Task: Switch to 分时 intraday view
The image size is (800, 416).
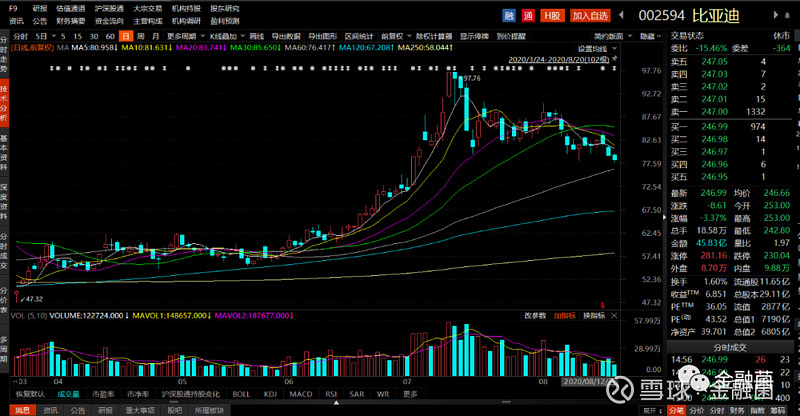Action: click(21, 36)
